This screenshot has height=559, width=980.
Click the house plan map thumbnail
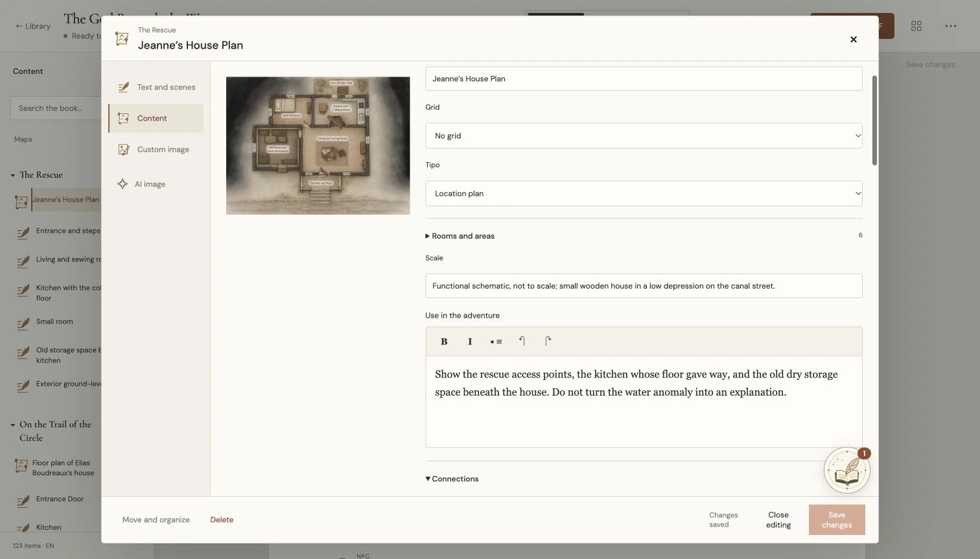tap(318, 145)
